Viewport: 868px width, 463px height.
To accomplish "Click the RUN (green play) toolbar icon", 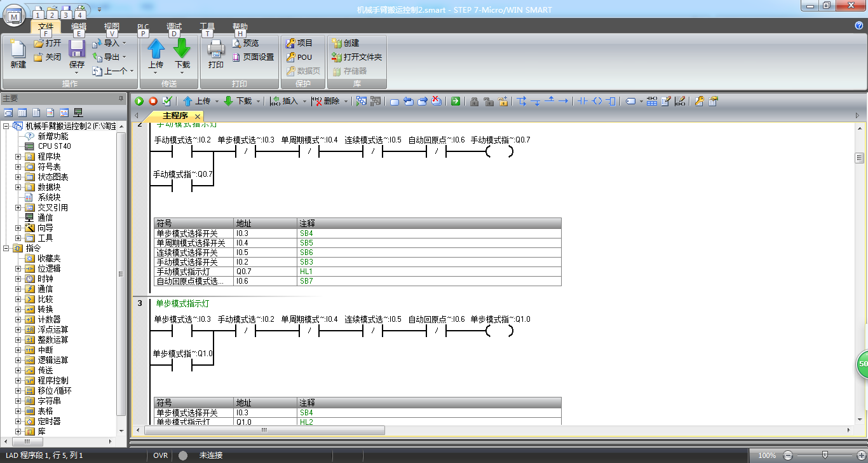I will click(x=139, y=101).
